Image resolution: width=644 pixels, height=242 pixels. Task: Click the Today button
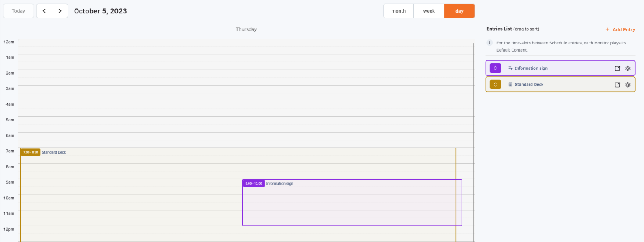18,10
